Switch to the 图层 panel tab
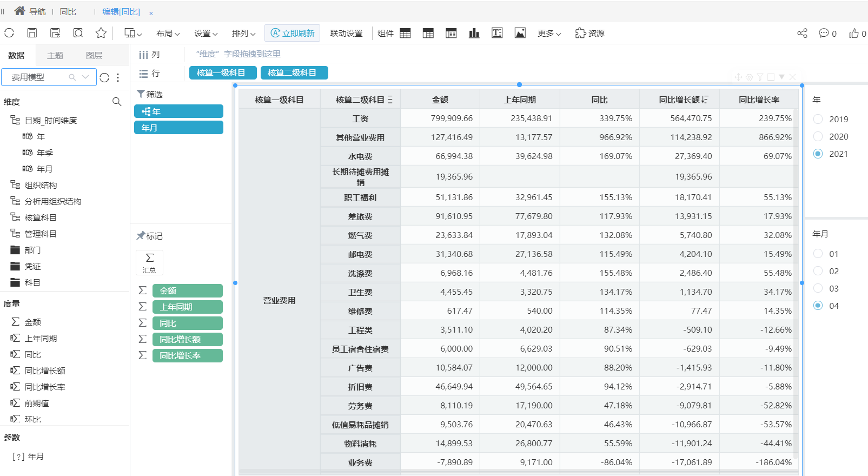Screen dimensions: 868x476 pos(94,55)
